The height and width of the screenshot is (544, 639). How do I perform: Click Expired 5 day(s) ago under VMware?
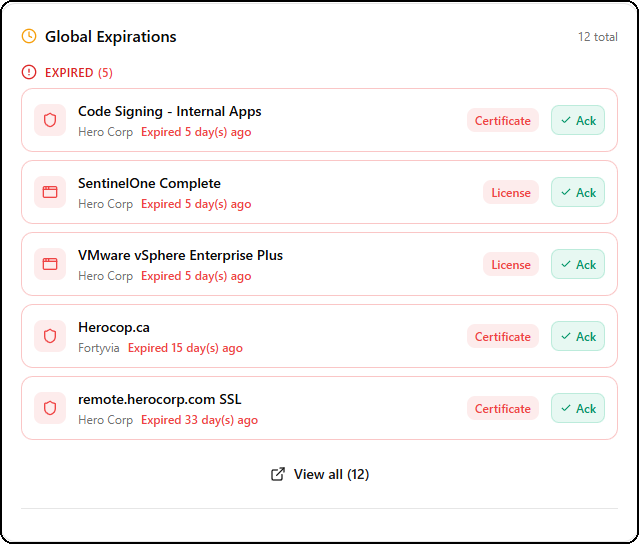pyautogui.click(x=196, y=276)
